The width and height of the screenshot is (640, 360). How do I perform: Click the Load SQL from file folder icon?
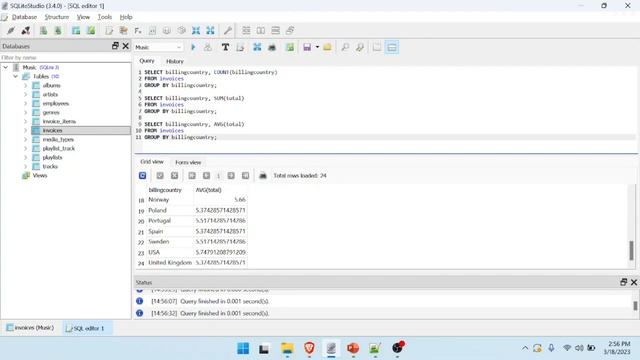pyautogui.click(x=327, y=47)
